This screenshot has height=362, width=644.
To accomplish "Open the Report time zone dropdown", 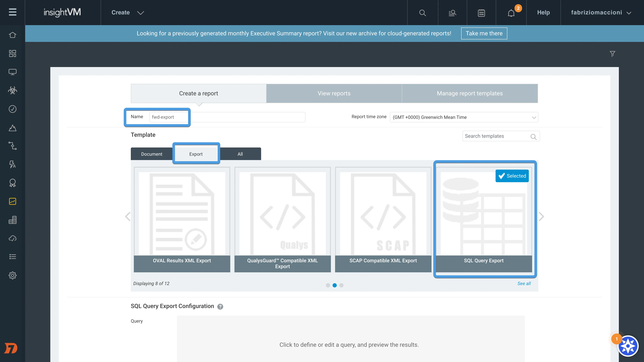I will (464, 117).
